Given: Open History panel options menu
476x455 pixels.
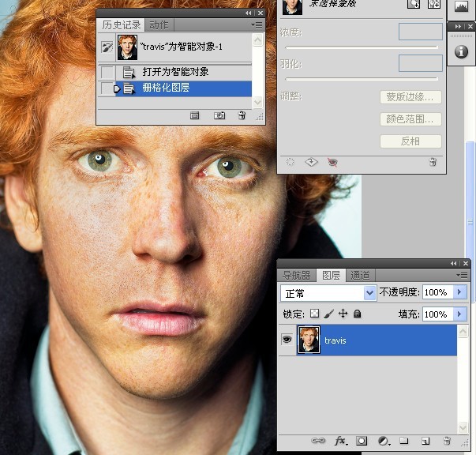Looking at the screenshot, I should [257, 25].
